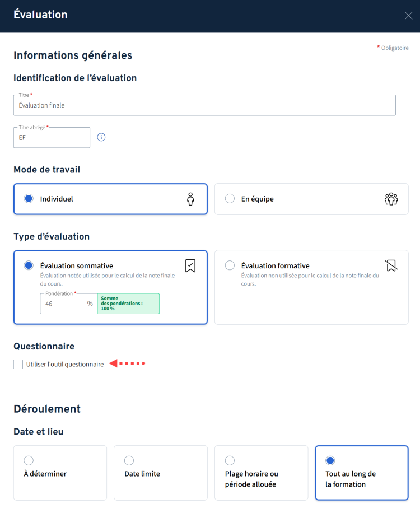420x513 pixels.
Task: Choose the Évaluation formative radio option
Action: click(230, 265)
